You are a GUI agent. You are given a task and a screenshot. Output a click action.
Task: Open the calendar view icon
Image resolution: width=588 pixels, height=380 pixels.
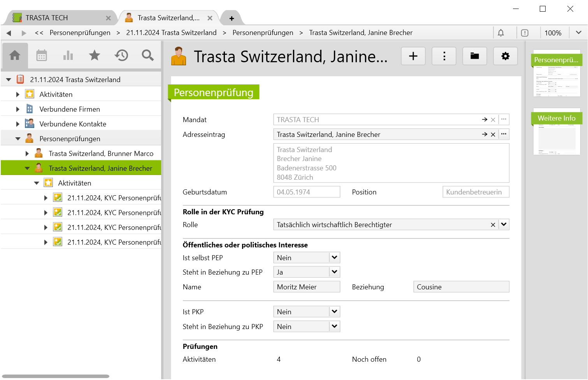point(42,56)
